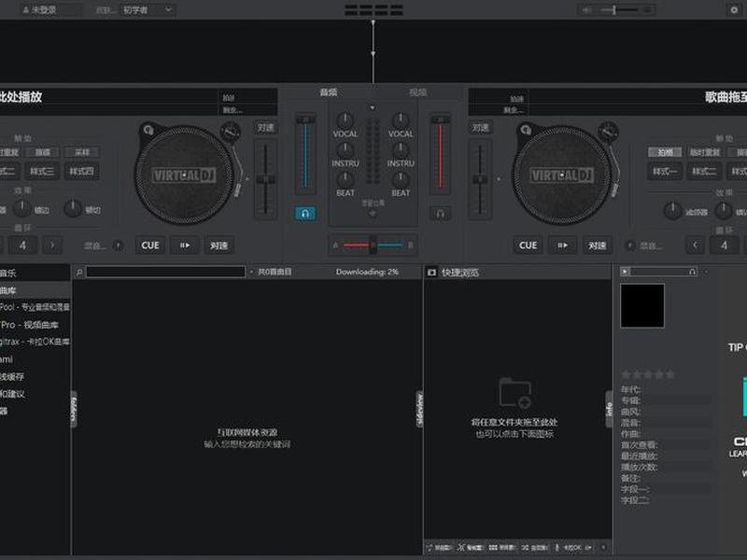The height and width of the screenshot is (560, 747).
Task: Toggle the folders side tab
Action: point(74,409)
